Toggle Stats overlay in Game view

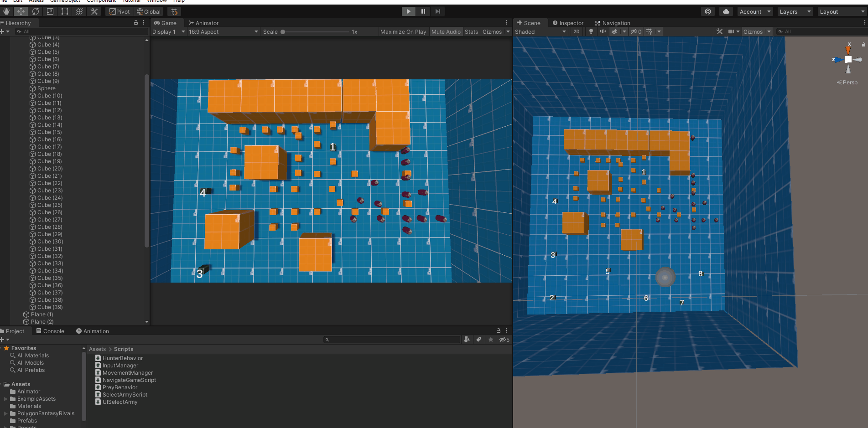coord(471,31)
